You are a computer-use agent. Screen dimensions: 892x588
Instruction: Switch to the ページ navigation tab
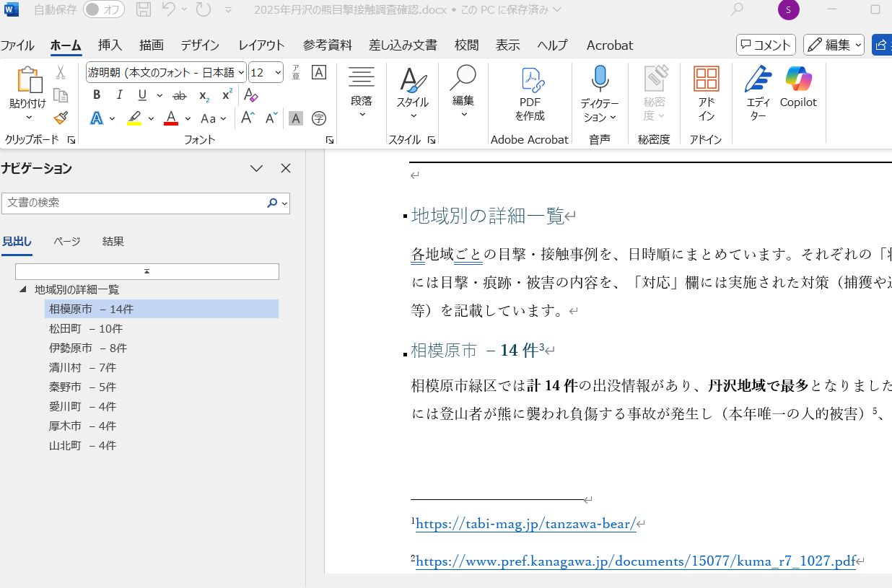tap(66, 241)
